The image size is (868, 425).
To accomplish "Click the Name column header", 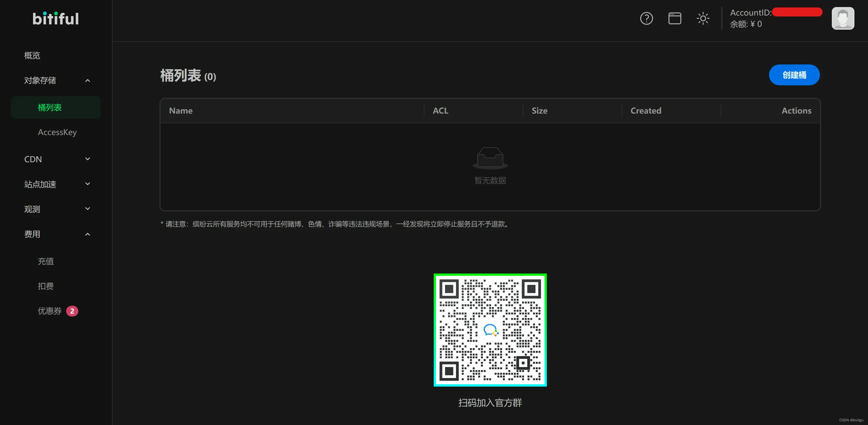I will pos(181,111).
